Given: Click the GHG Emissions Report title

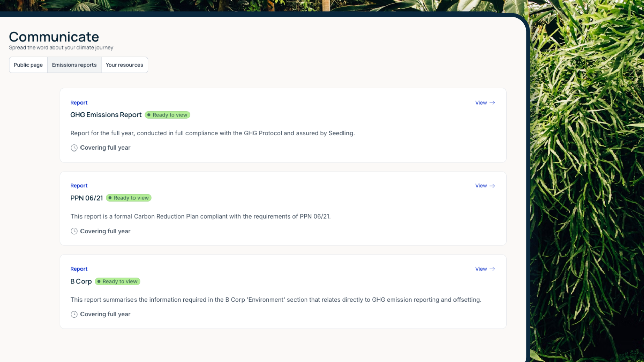Looking at the screenshot, I should click(x=106, y=115).
